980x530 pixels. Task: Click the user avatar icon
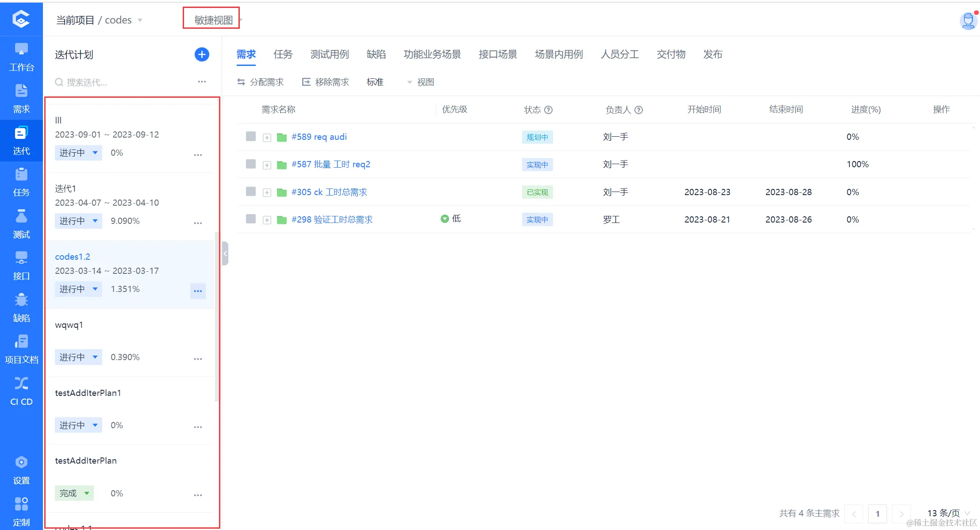point(968,20)
